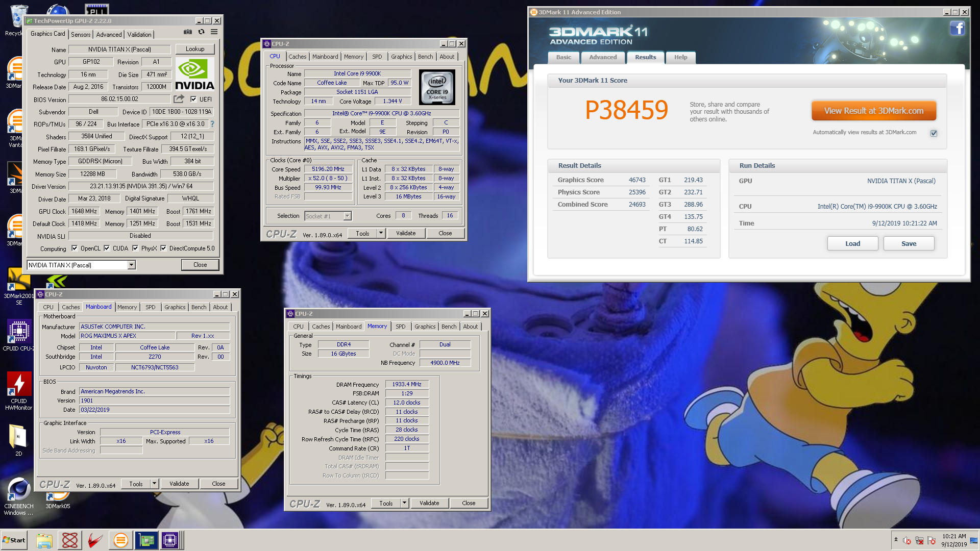This screenshot has height=551, width=980.
Task: Click the GPU name field NVIDIA TITAN X (Pascal)
Action: coord(119,49)
